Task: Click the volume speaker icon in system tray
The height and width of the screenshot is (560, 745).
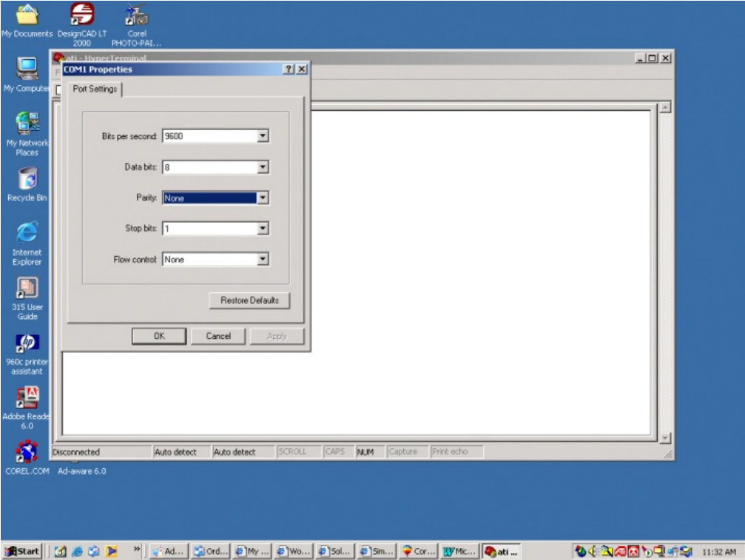Action: pyautogui.click(x=593, y=551)
